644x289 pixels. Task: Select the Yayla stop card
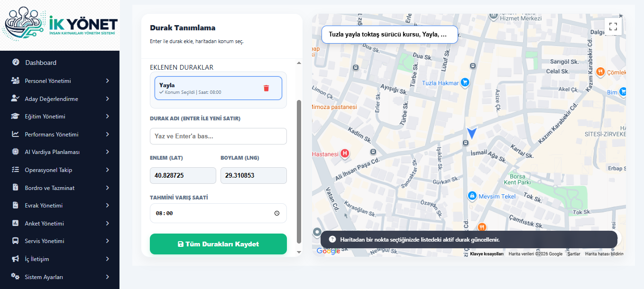point(218,88)
